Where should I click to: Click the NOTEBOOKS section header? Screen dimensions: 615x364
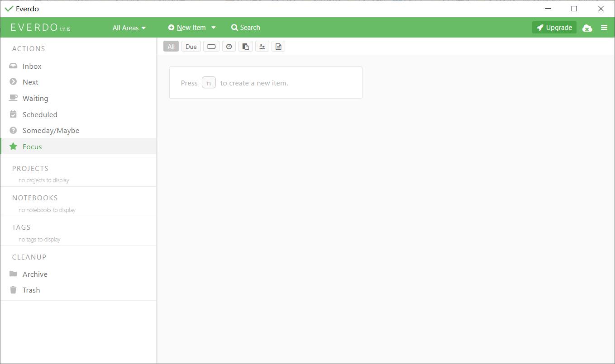point(35,198)
